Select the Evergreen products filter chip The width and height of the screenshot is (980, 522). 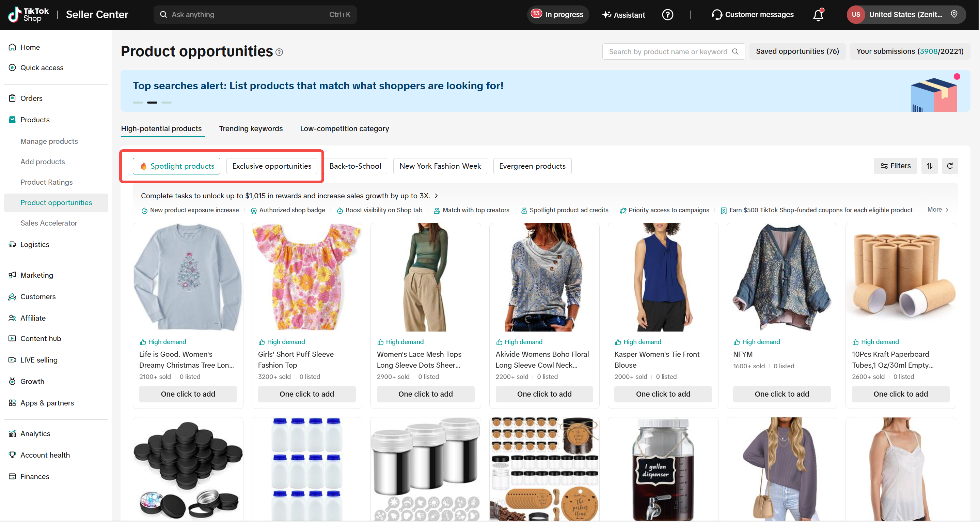[532, 166]
